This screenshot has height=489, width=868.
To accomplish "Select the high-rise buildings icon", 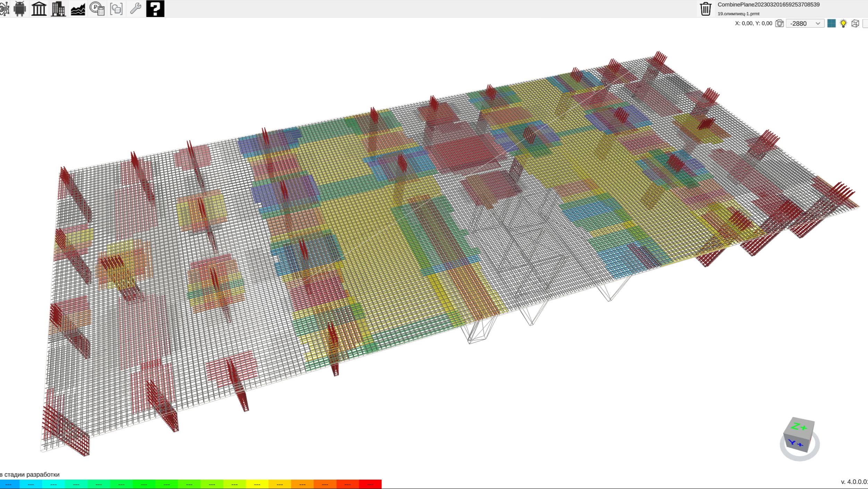I will (x=58, y=8).
